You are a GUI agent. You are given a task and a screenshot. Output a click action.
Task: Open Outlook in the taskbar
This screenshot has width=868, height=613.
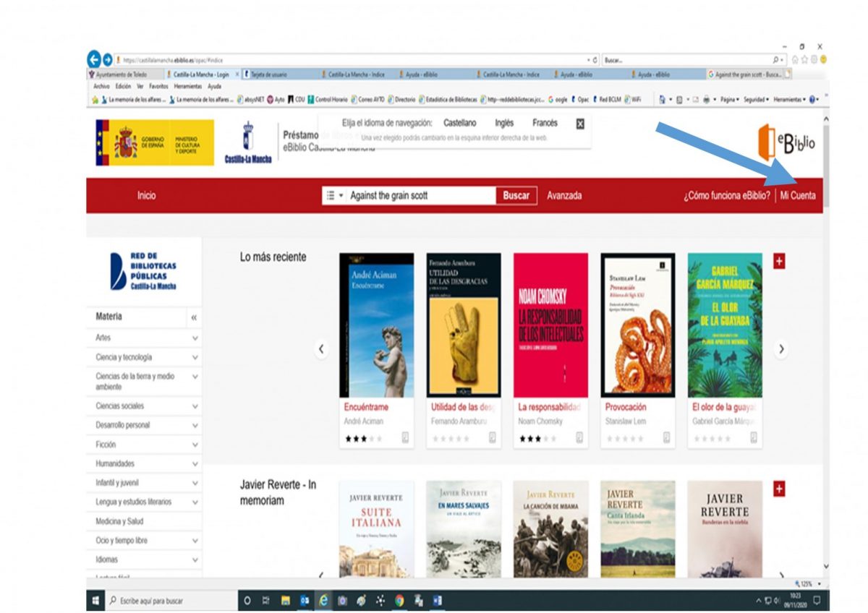point(305,600)
